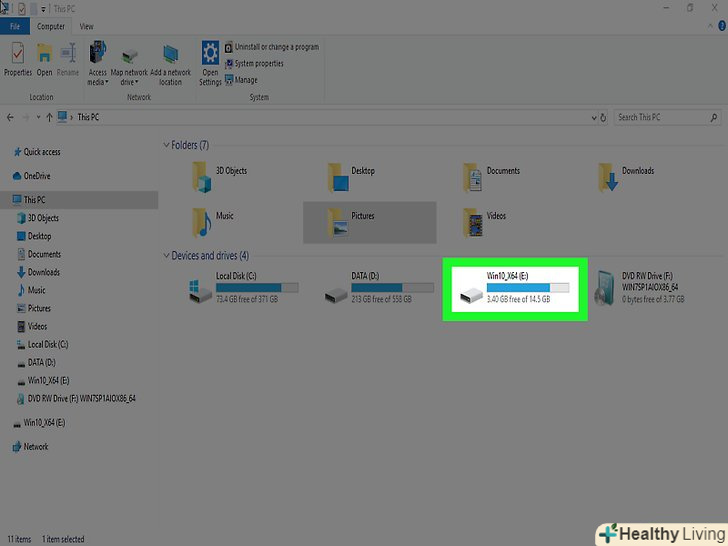Expand the address bar history dropdown

pos(594,118)
